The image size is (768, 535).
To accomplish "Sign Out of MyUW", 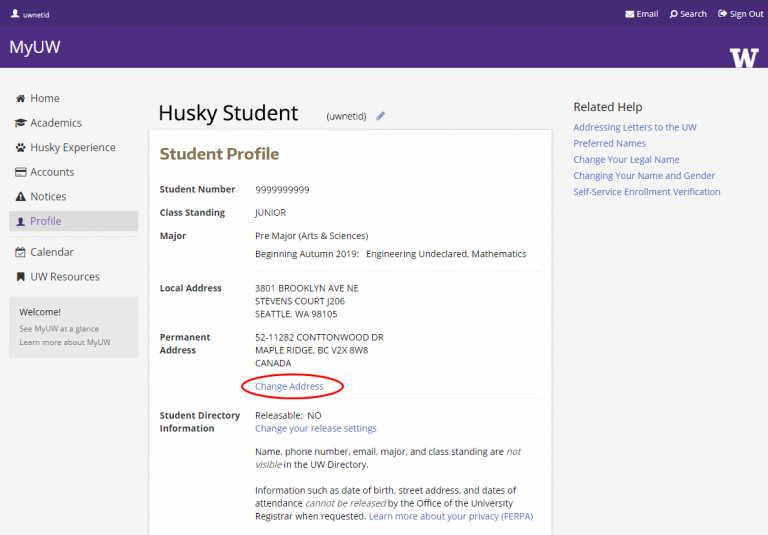I will pyautogui.click(x=740, y=14).
